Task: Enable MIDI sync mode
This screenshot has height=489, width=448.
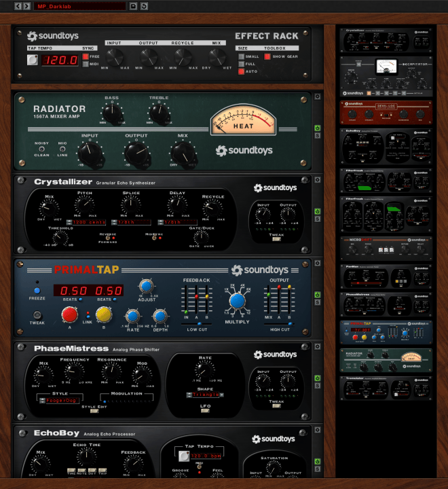Action: click(86, 64)
